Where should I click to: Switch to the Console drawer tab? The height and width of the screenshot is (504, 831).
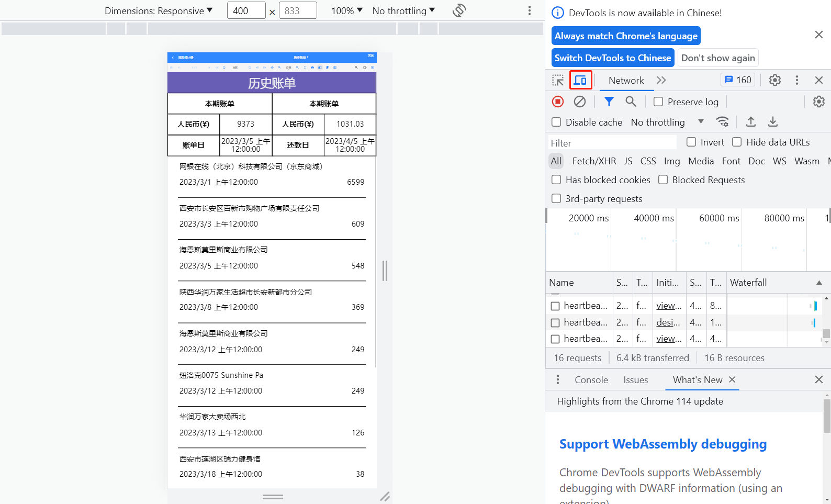591,379
